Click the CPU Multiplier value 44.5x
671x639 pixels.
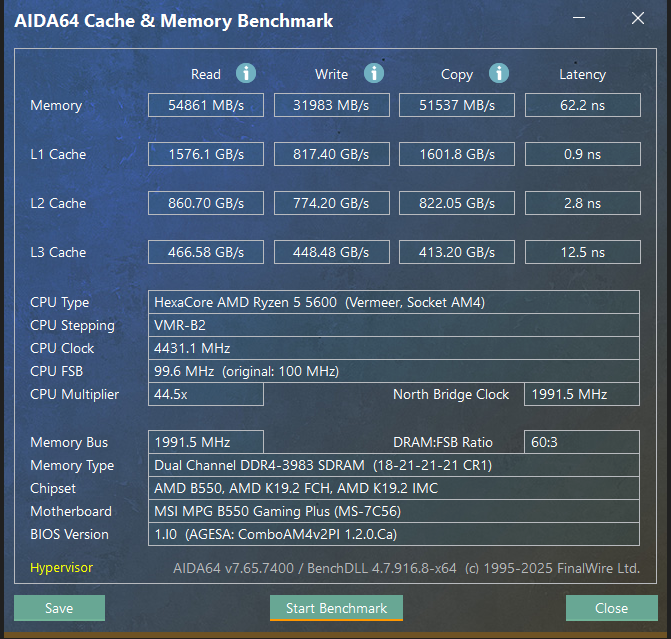pos(206,394)
